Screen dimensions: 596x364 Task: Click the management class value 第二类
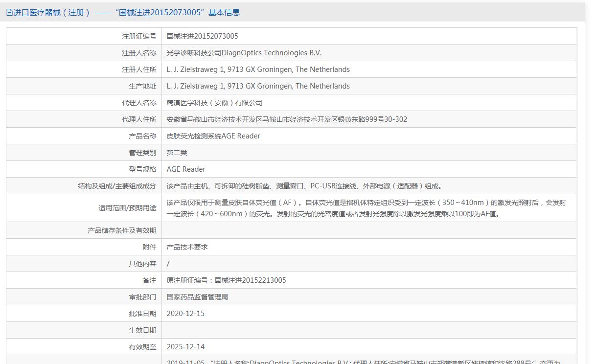point(177,153)
